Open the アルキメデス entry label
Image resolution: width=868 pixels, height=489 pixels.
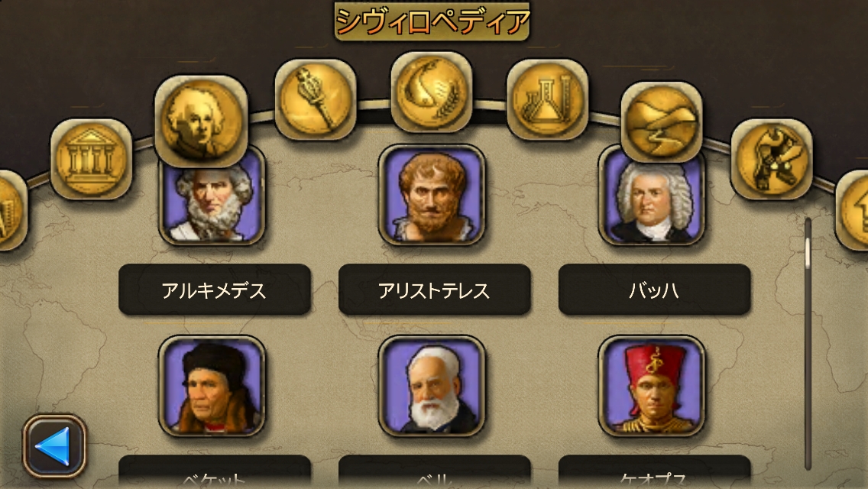(214, 290)
